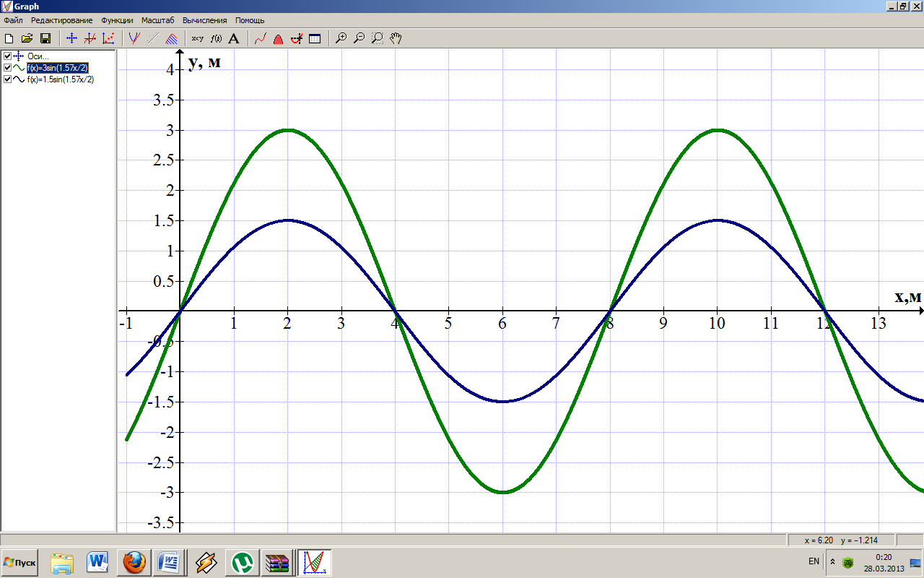
Task: Insert a new function using f(x) icon
Action: coord(215,38)
